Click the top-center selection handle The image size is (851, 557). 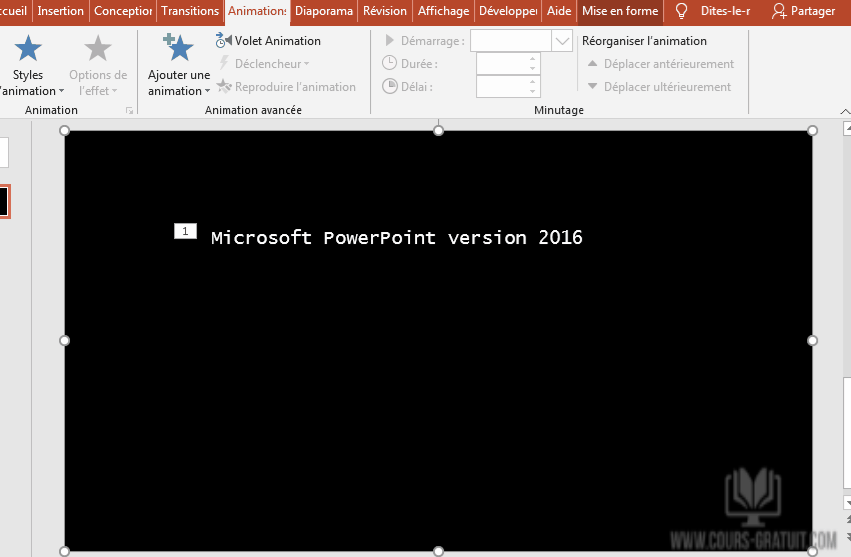[439, 130]
